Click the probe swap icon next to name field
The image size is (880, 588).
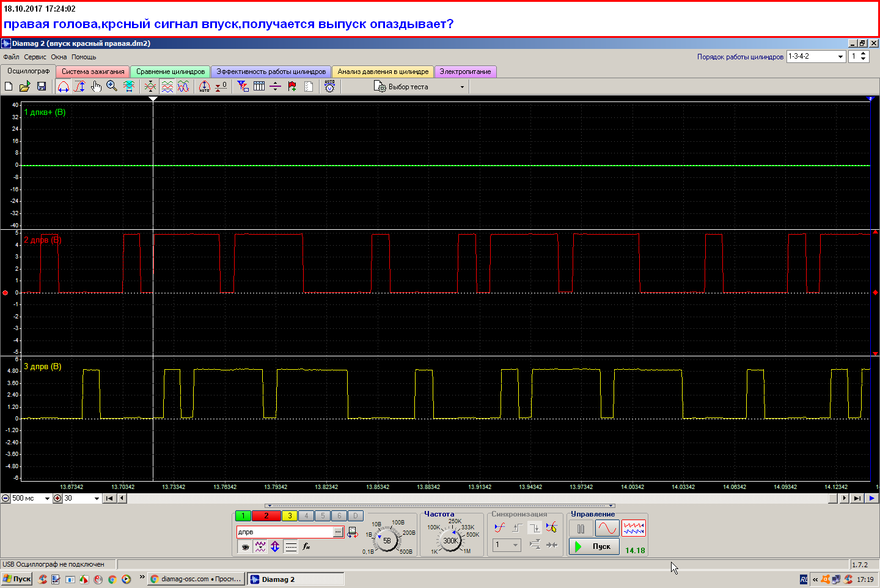[x=353, y=532]
